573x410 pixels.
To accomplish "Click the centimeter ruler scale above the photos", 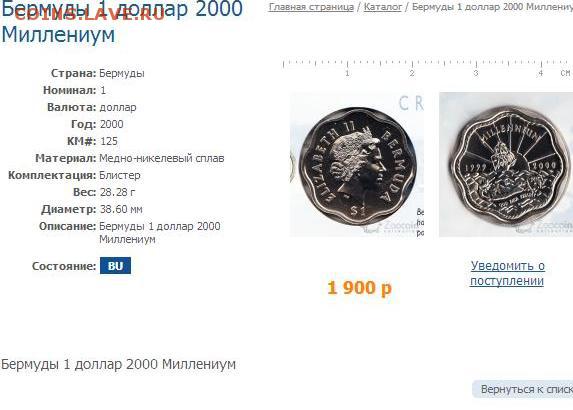I will pos(428,68).
